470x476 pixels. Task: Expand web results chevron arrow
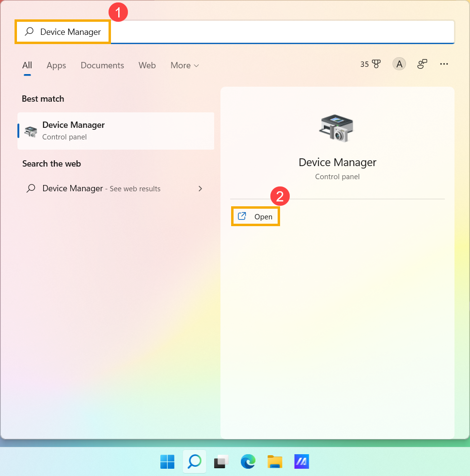(200, 188)
